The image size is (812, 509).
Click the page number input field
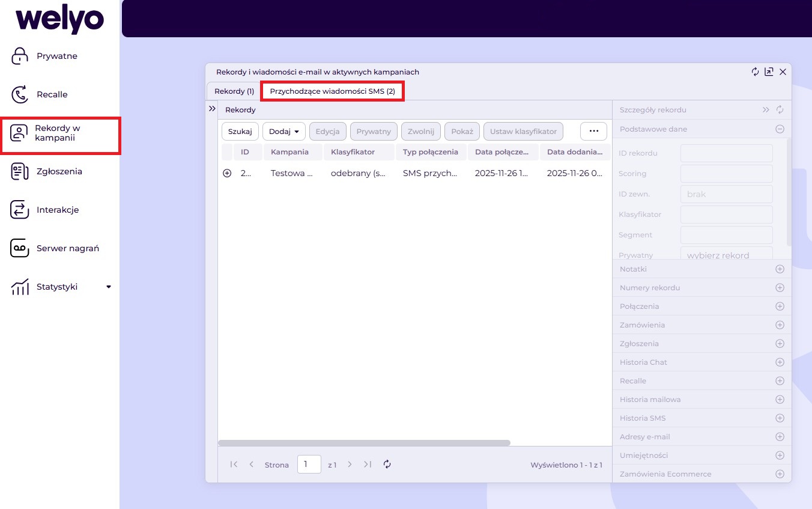click(309, 465)
